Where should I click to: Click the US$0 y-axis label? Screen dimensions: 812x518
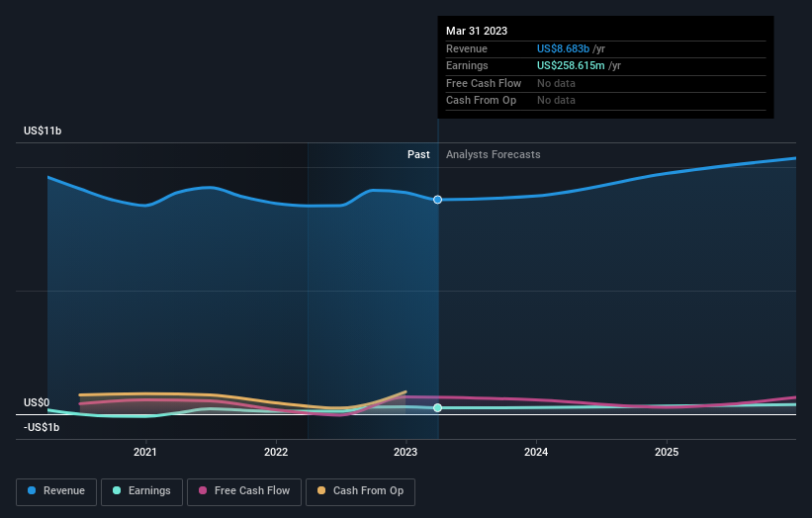click(x=37, y=402)
